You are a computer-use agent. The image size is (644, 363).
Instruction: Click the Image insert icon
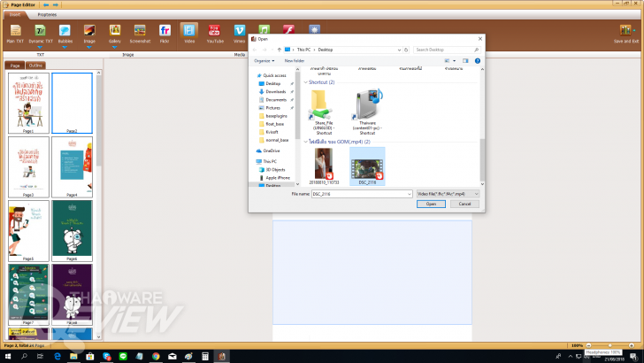89,30
